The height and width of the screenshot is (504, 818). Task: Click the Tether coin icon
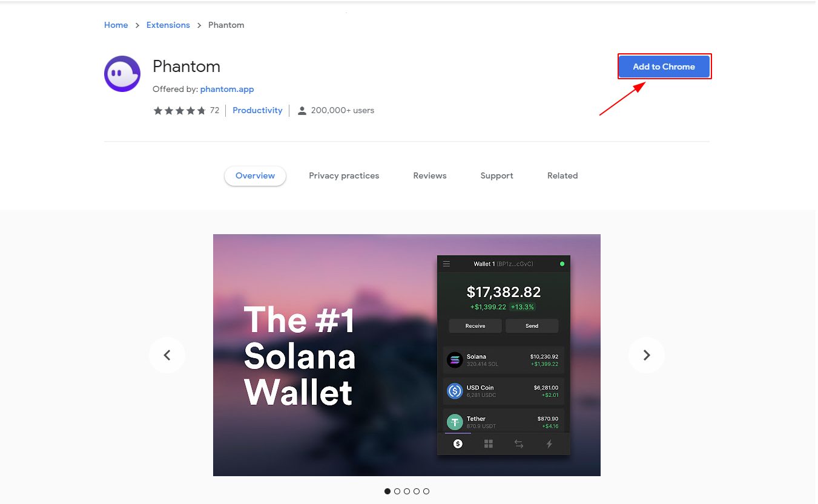pos(455,422)
